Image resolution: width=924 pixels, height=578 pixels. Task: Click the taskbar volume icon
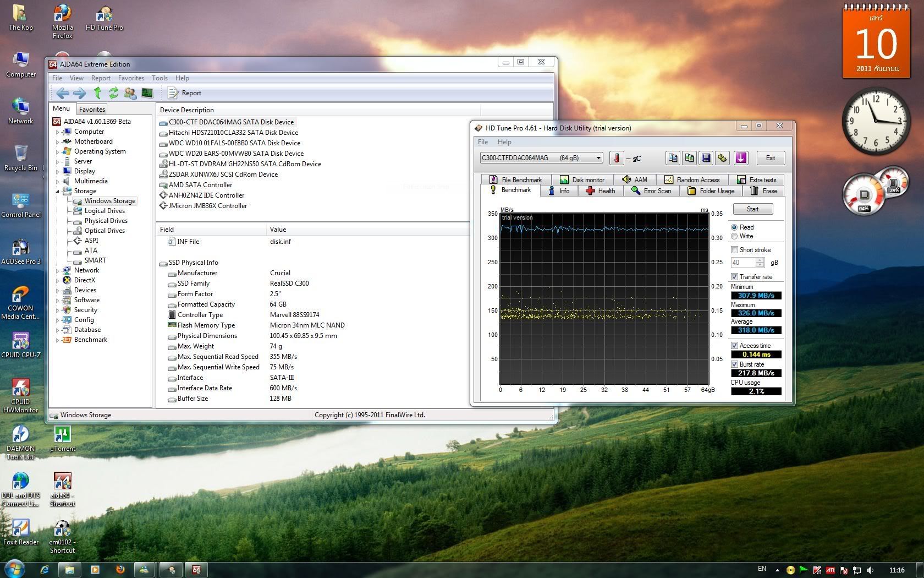pos(871,570)
